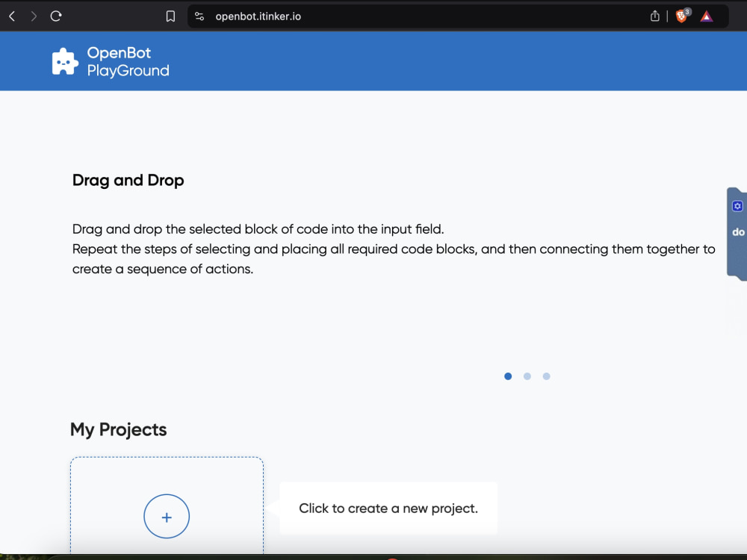747x560 pixels.
Task: Bookmark this page with the bookmark icon
Action: pyautogui.click(x=170, y=16)
